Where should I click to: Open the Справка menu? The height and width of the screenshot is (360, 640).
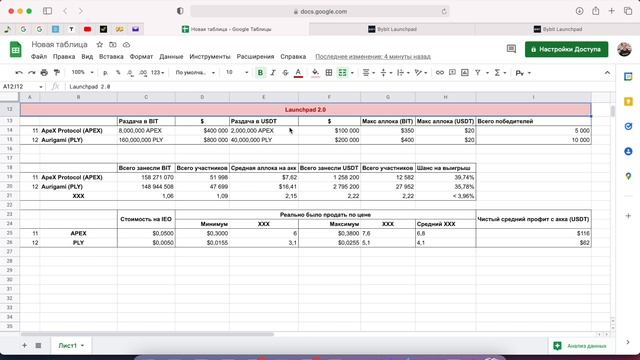click(293, 56)
